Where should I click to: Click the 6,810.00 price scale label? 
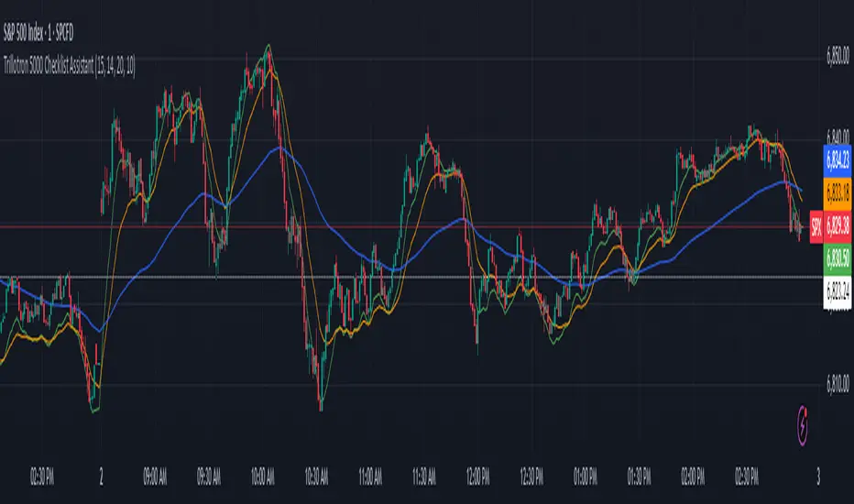pyautogui.click(x=838, y=384)
